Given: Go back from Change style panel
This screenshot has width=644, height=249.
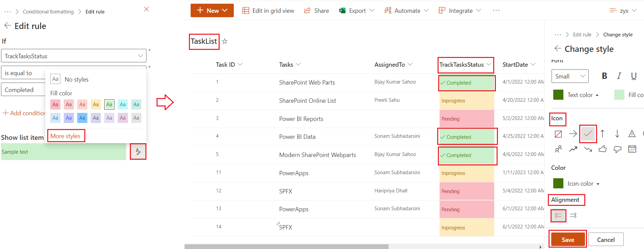Looking at the screenshot, I should point(558,49).
